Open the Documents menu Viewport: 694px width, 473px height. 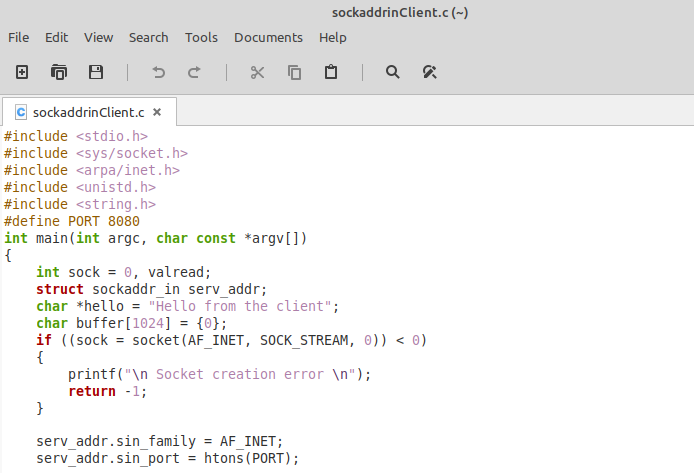(268, 37)
